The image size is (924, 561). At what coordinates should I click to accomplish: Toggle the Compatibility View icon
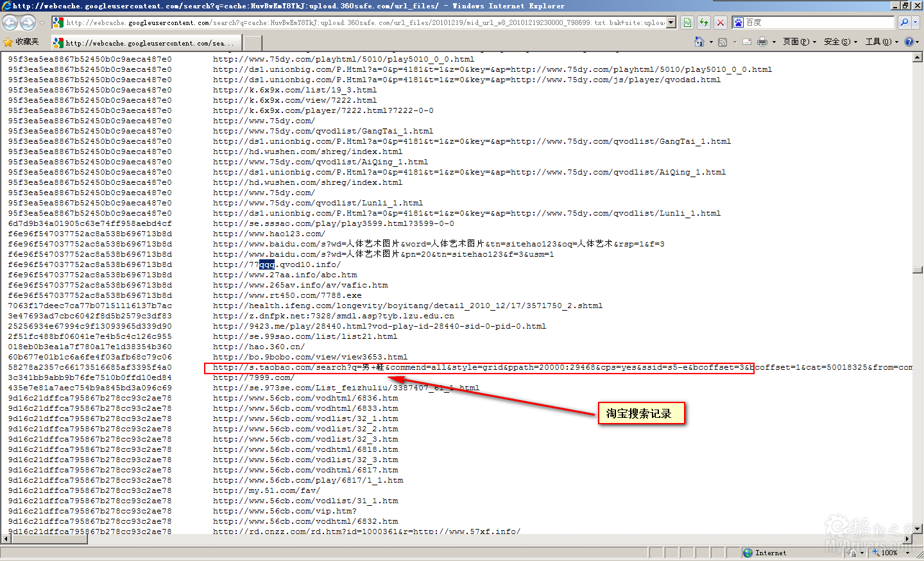687,22
